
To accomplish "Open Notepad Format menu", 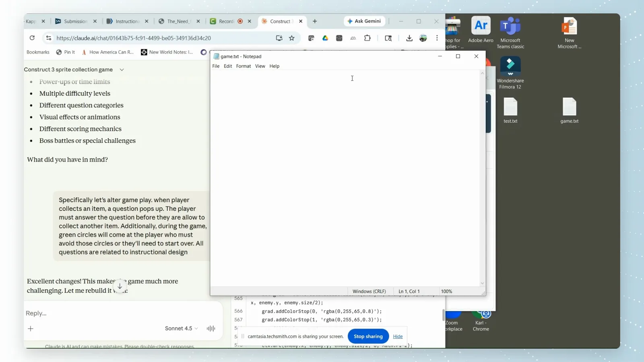I will click(x=244, y=66).
